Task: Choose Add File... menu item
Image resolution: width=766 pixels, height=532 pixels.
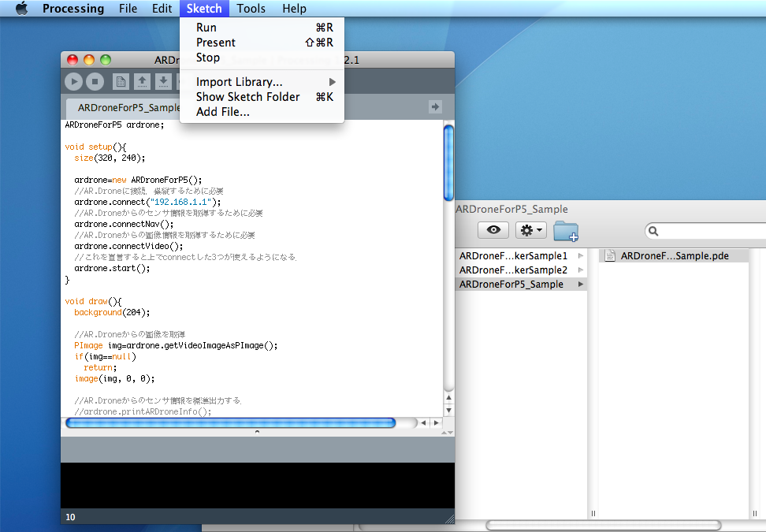Action: coord(262,112)
